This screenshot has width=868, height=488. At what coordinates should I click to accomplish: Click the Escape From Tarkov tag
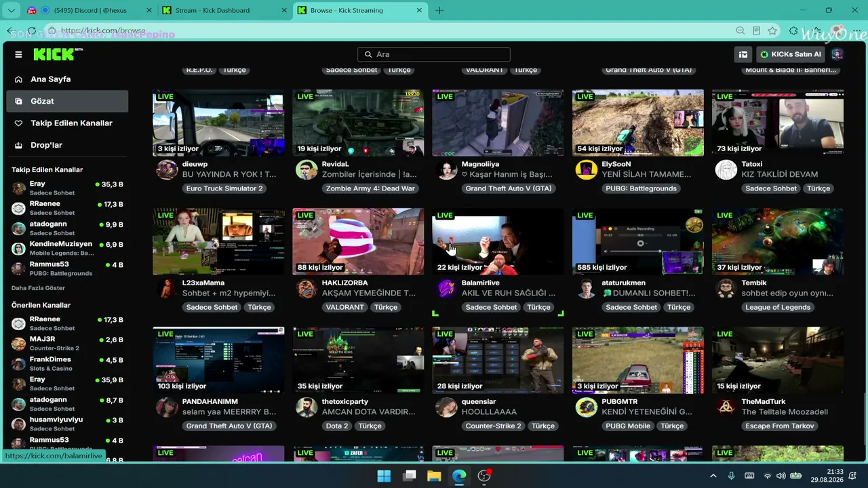pyautogui.click(x=779, y=426)
